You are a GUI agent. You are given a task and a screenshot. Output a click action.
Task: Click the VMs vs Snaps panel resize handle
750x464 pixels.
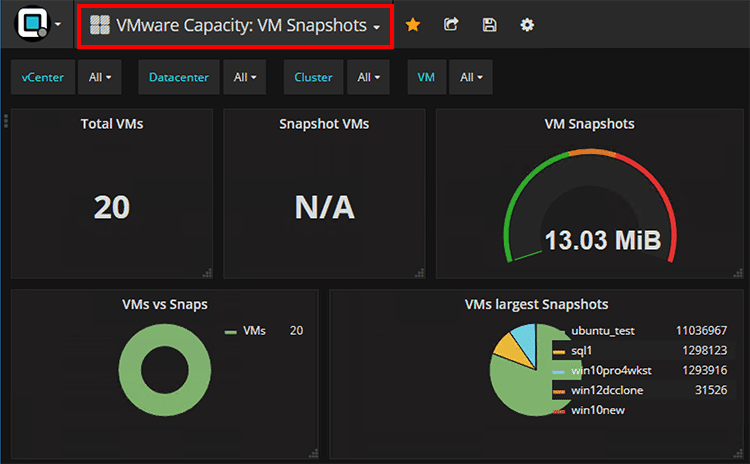(313, 453)
